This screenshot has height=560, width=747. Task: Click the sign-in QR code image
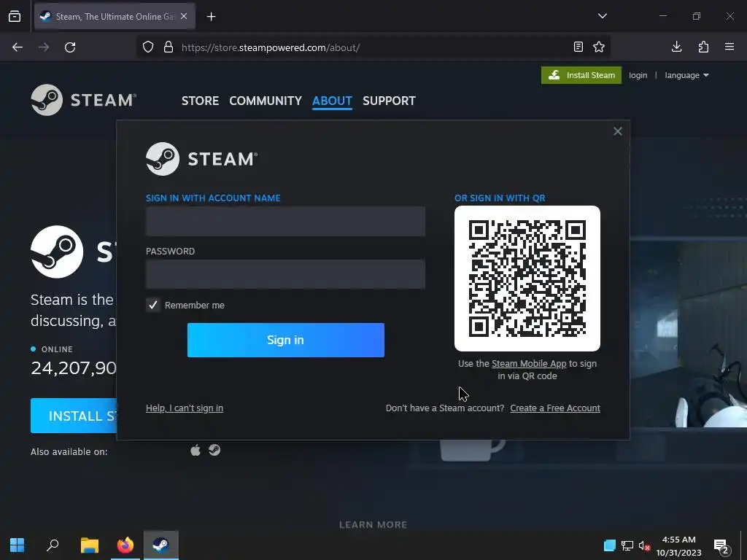pyautogui.click(x=527, y=279)
